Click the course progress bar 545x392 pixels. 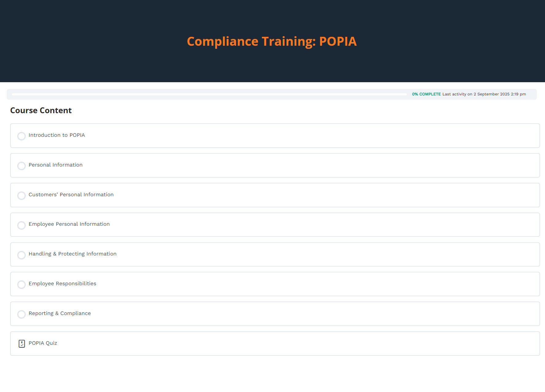click(209, 94)
